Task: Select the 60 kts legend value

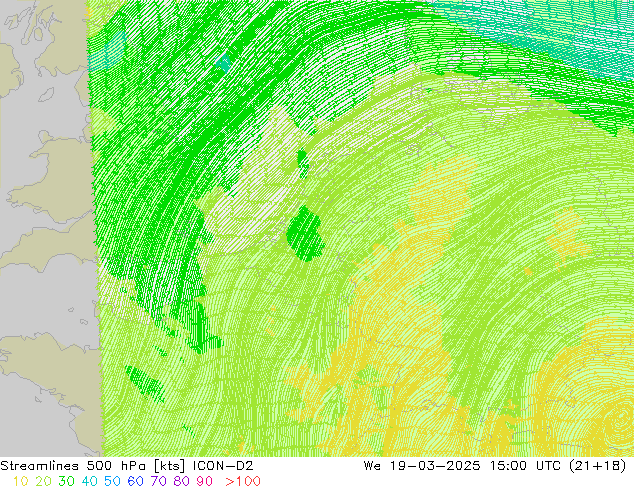Action: pyautogui.click(x=135, y=482)
